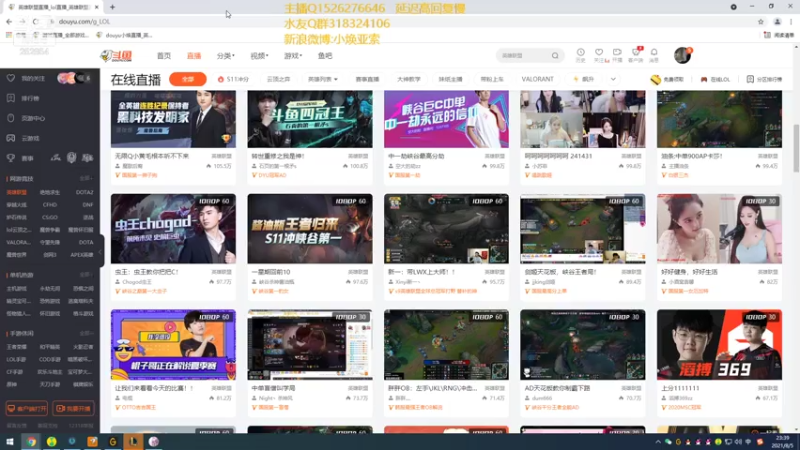Open the followed heart icon in header
This screenshot has width=800, height=450.
tap(599, 53)
